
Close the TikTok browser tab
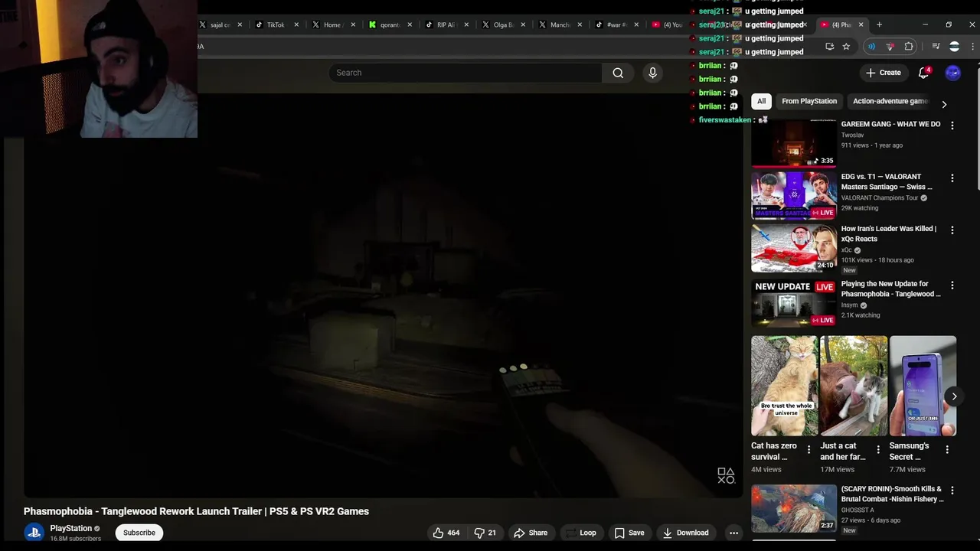[x=296, y=24]
